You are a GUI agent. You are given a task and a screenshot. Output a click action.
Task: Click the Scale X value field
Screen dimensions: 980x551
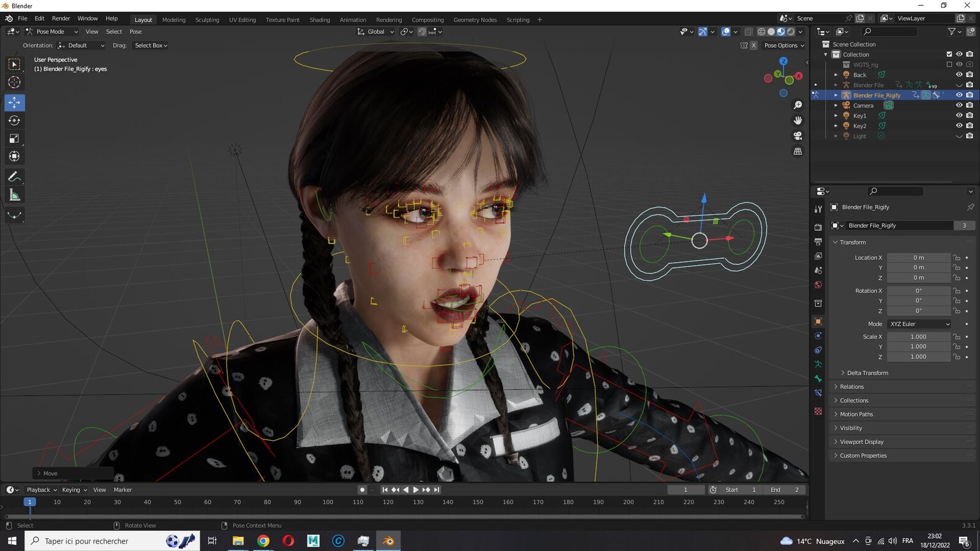918,337
